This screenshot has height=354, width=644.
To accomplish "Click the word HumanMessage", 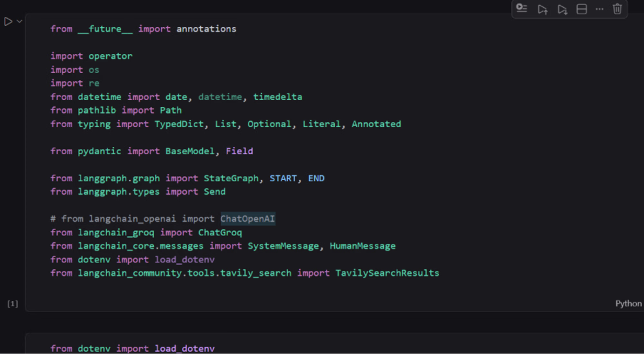I will [x=363, y=246].
